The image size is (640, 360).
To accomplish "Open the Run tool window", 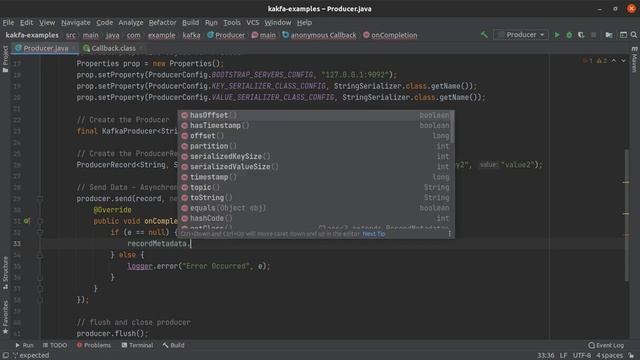I will click(24, 345).
